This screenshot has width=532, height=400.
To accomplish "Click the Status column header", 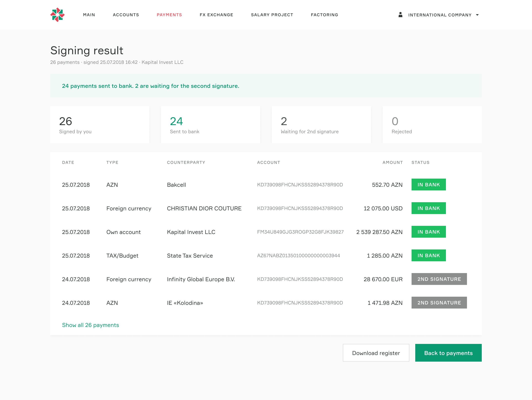I will coord(420,162).
